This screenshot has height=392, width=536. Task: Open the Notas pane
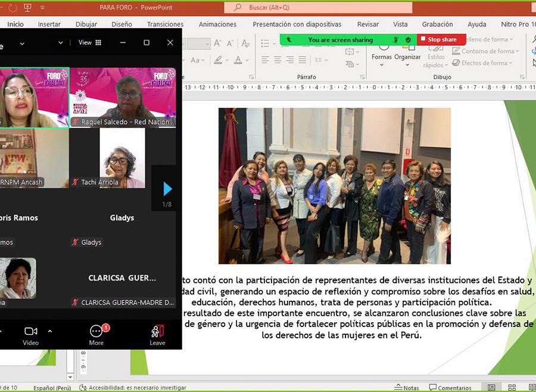[406, 388]
